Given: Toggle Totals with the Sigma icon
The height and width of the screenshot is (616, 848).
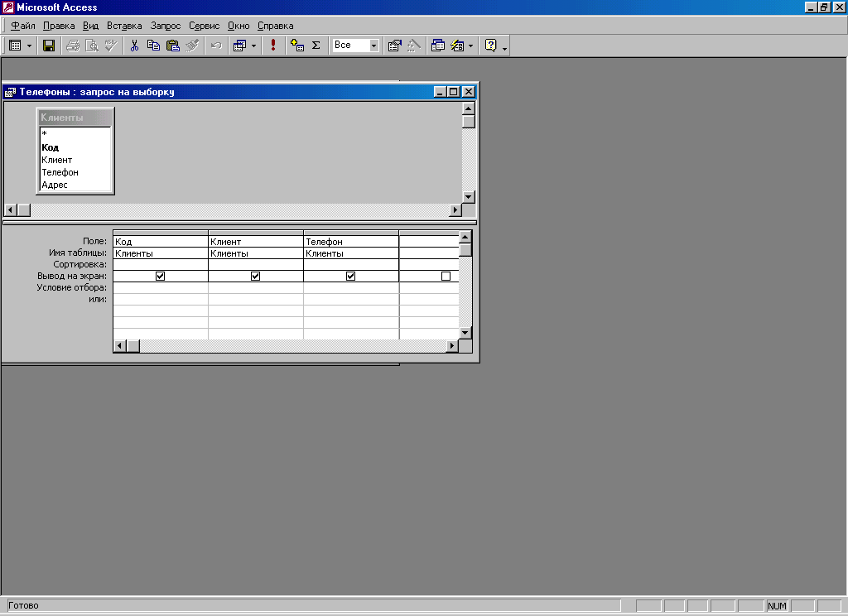Looking at the screenshot, I should (x=316, y=46).
